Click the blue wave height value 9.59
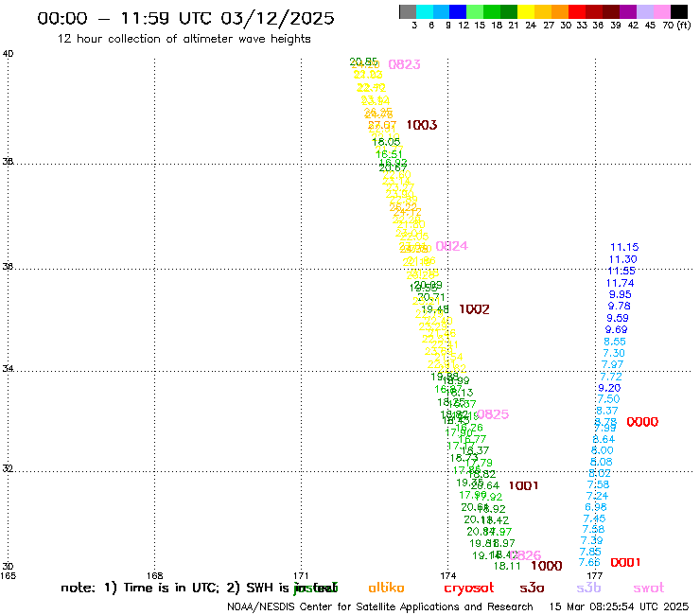The image size is (700, 615). [x=618, y=318]
